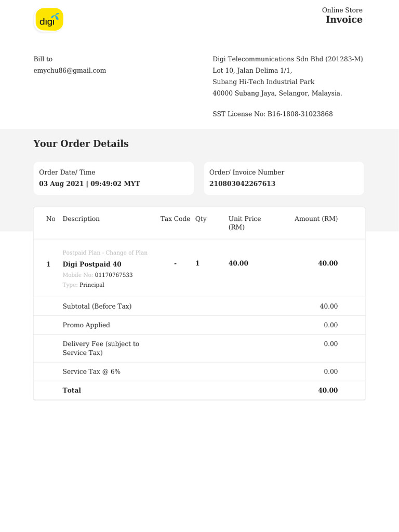Viewport: 399px width, 532px height.
Task: Select invoice number 210803042267613
Action: [x=242, y=184]
